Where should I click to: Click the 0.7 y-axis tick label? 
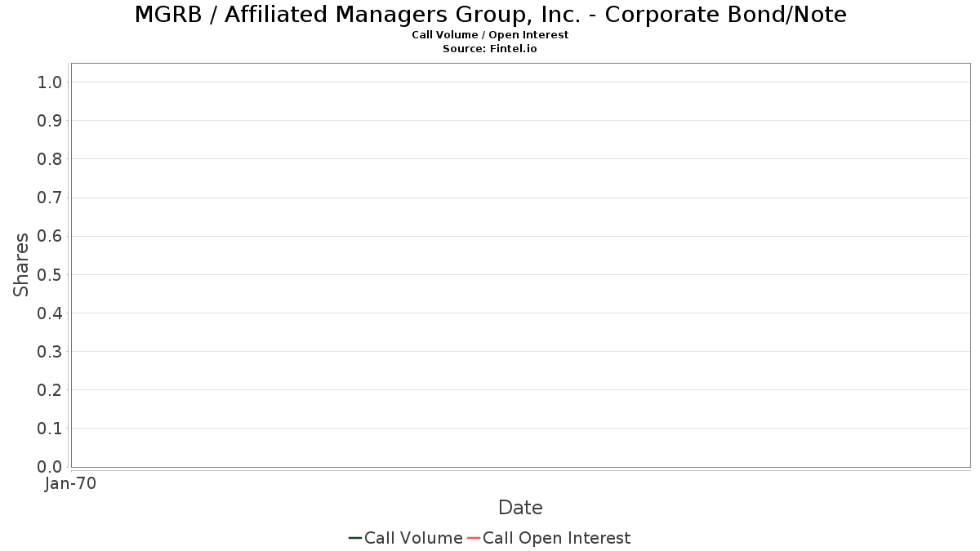click(x=50, y=198)
